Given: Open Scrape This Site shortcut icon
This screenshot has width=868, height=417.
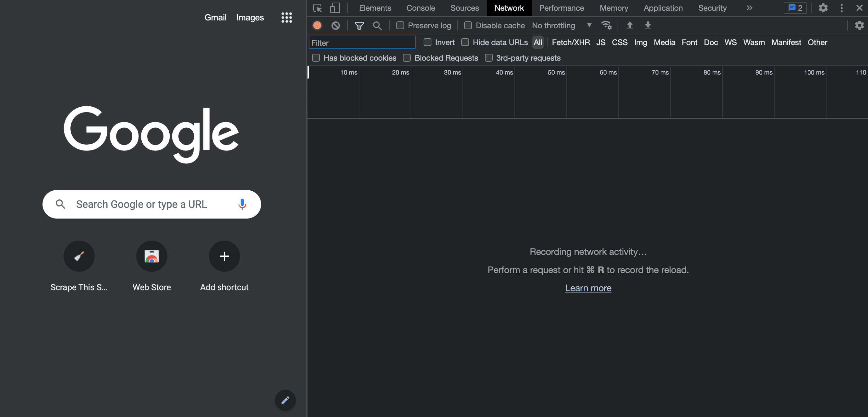Looking at the screenshot, I should tap(79, 256).
